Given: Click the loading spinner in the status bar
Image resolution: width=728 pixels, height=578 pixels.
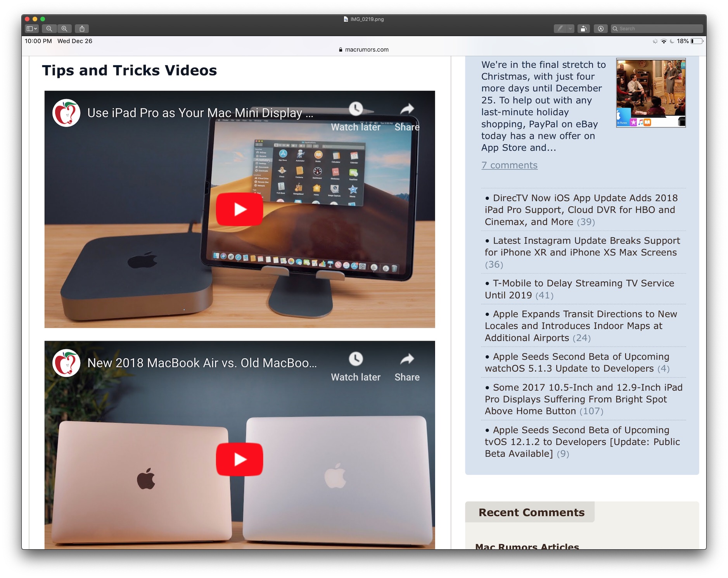Looking at the screenshot, I should tap(655, 41).
